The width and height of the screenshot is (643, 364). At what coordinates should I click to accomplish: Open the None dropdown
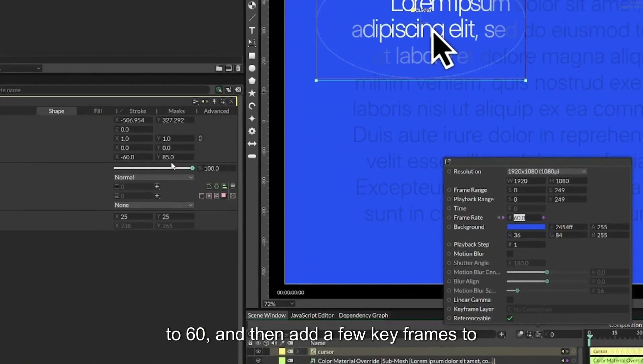154,205
